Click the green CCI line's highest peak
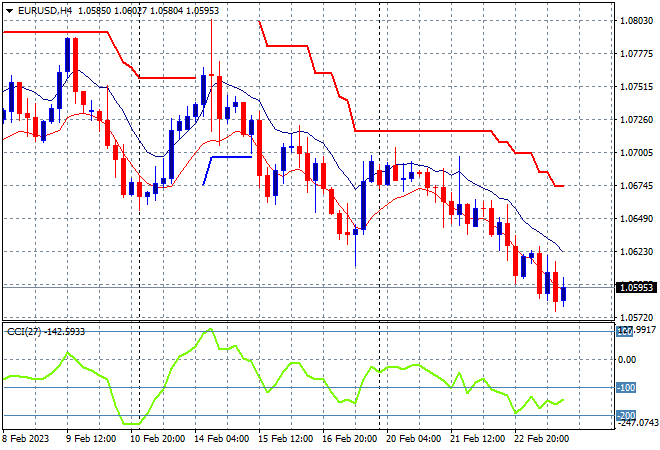The height and width of the screenshot is (450, 660). [210, 329]
